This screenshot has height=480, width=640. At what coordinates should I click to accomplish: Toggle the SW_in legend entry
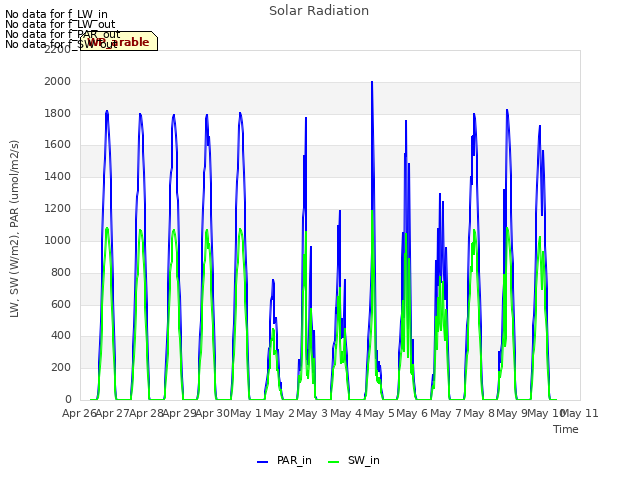click(x=354, y=460)
